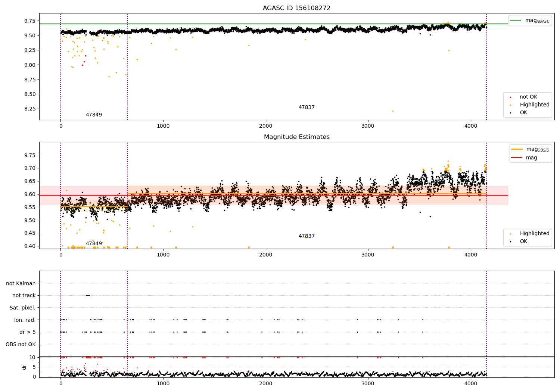Click '47849' label in the Magnitude Estimates plot
This screenshot has width=560, height=392.
pos(94,243)
